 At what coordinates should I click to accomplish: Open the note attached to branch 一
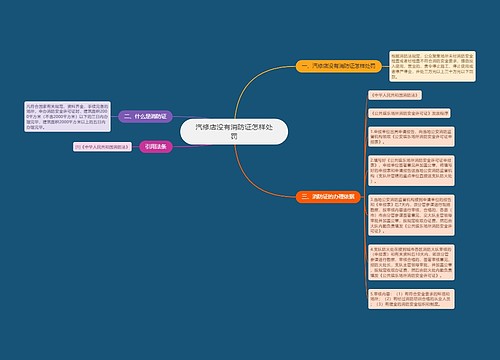pyautogui.click(x=432, y=66)
